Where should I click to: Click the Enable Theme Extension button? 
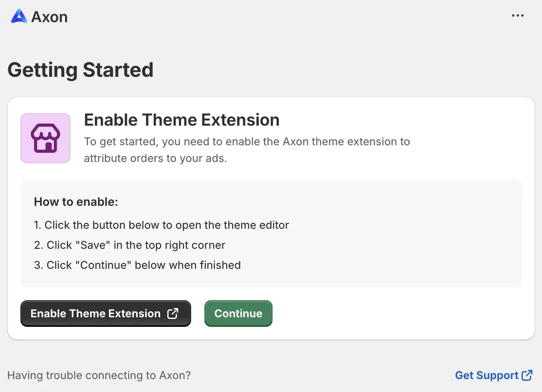[106, 314]
